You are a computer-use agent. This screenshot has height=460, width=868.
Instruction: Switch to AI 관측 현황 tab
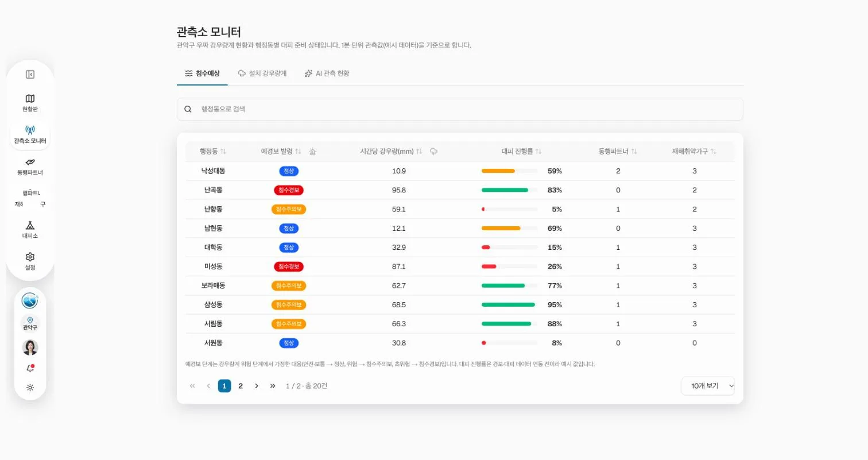(x=327, y=74)
